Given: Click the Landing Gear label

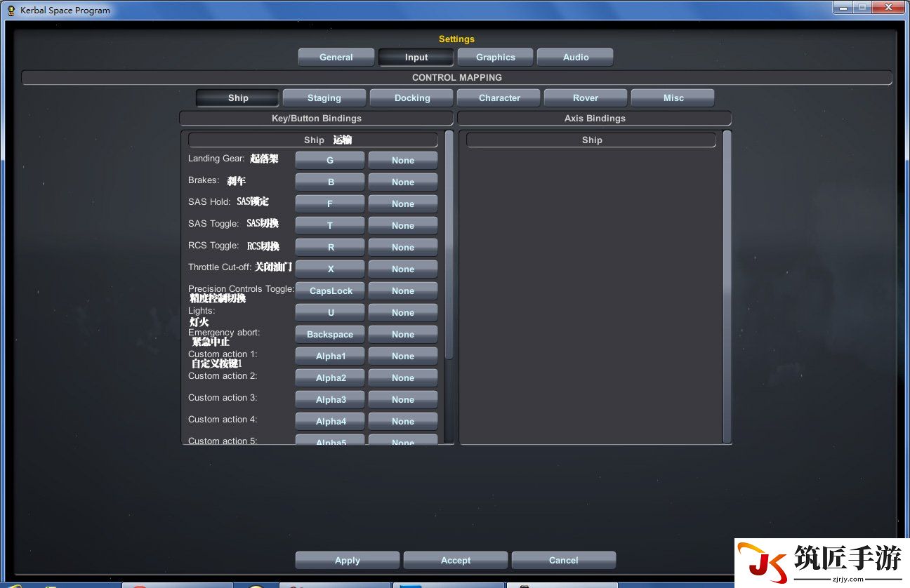Looking at the screenshot, I should 216,159.
